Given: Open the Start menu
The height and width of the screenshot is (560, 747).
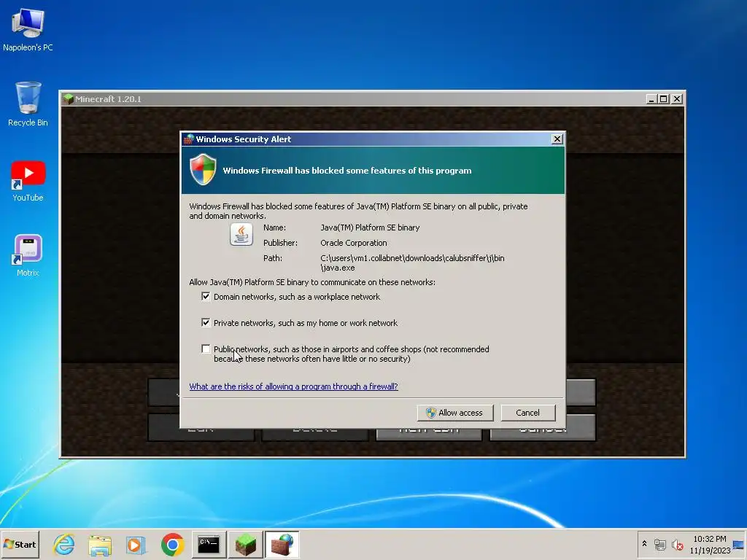Looking at the screenshot, I should (x=20, y=544).
